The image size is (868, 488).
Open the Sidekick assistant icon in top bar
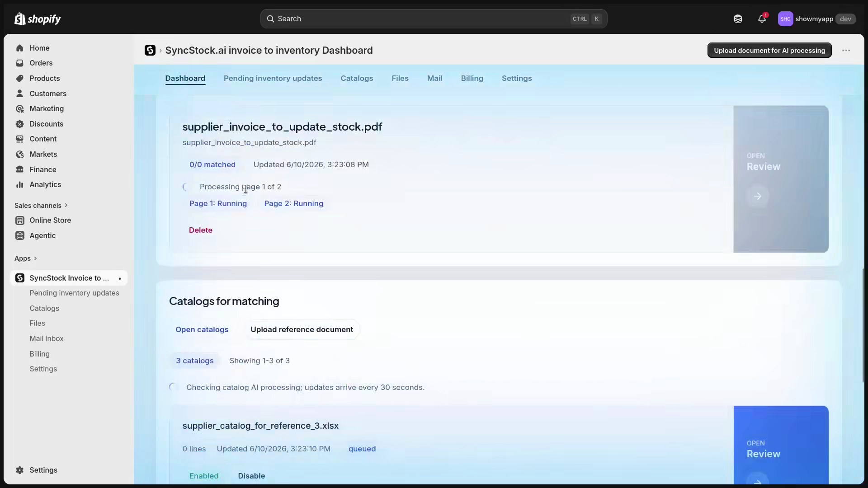click(738, 19)
